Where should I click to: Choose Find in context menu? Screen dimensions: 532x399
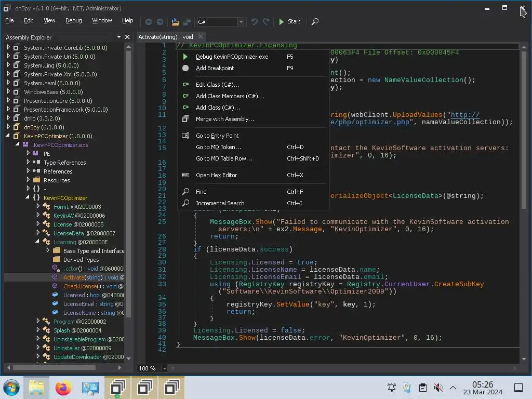[x=253, y=192]
